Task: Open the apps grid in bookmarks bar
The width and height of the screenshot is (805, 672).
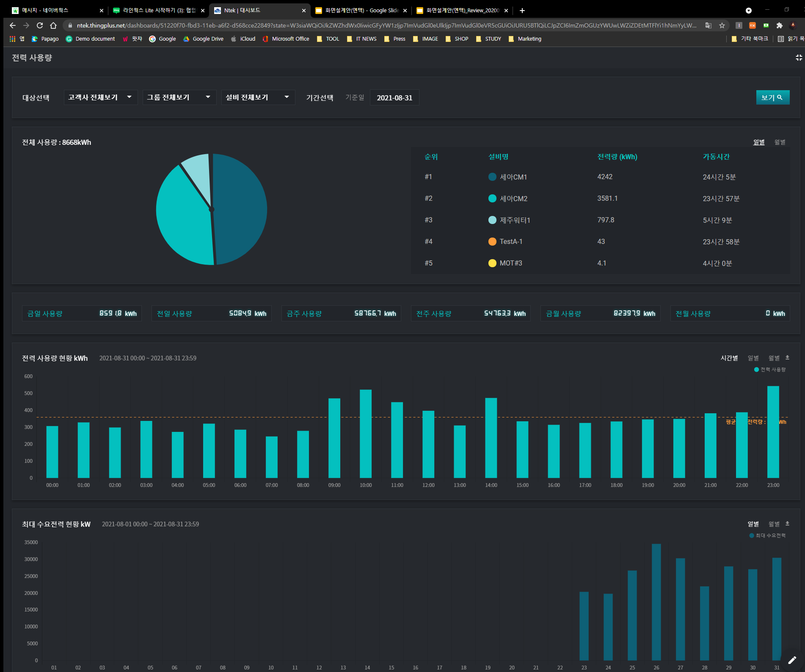Action: (x=13, y=39)
